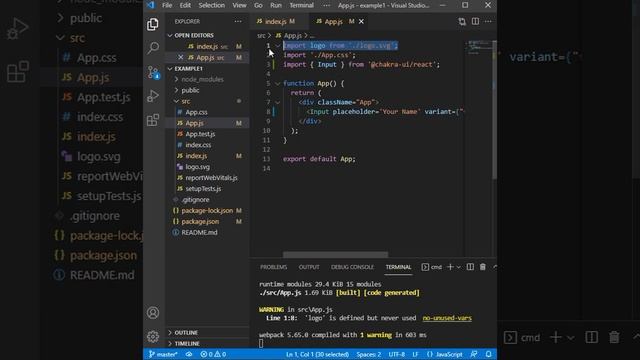Fold the div block at line 7

(x=278, y=102)
